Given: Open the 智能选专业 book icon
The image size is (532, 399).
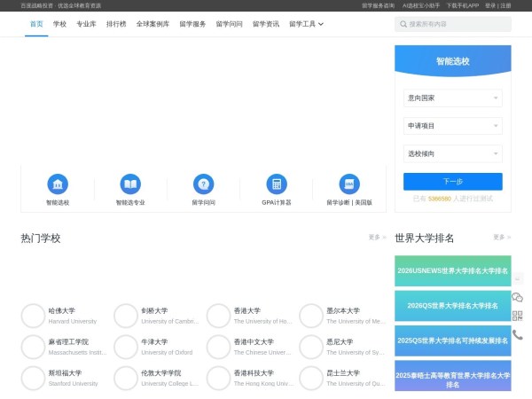Looking at the screenshot, I should pyautogui.click(x=130, y=184).
